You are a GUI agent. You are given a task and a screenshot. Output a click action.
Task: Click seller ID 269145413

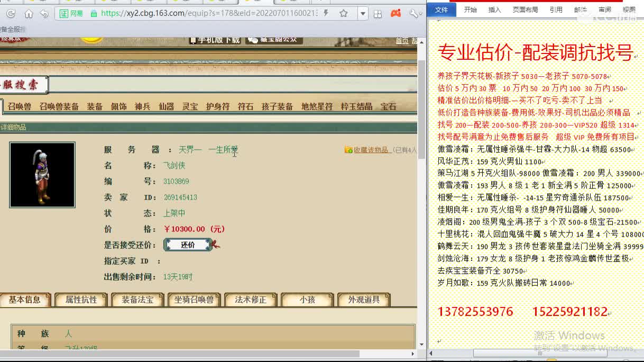pyautogui.click(x=180, y=197)
